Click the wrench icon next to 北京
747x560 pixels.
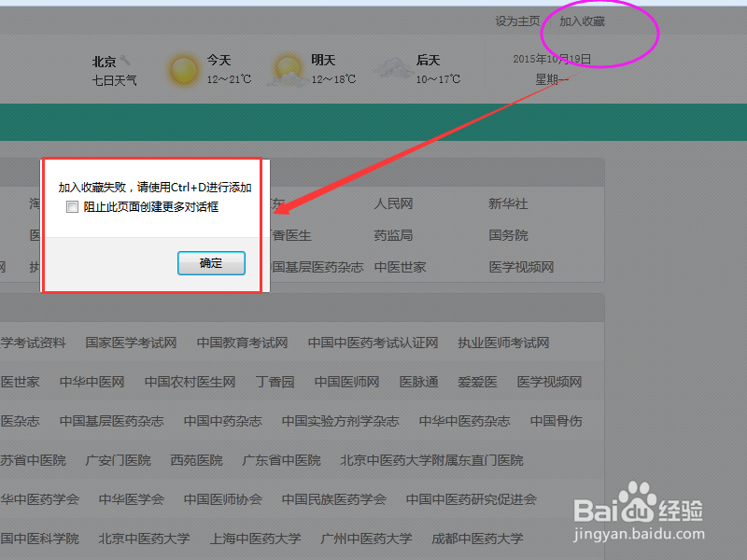(x=125, y=60)
